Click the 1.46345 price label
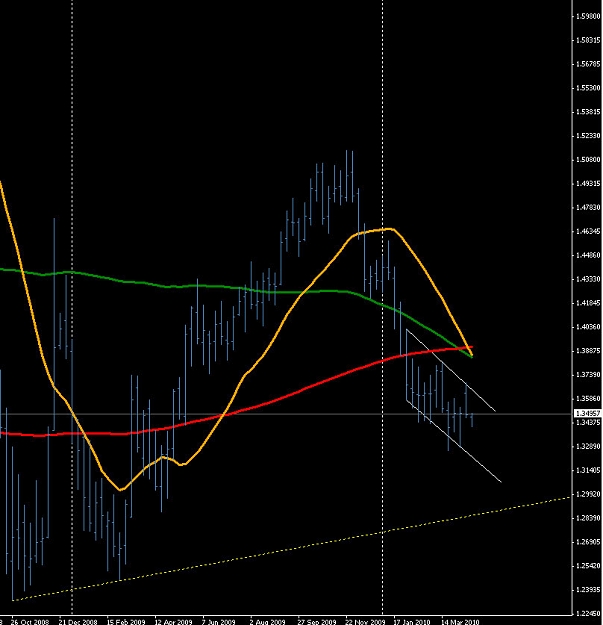 [x=588, y=231]
